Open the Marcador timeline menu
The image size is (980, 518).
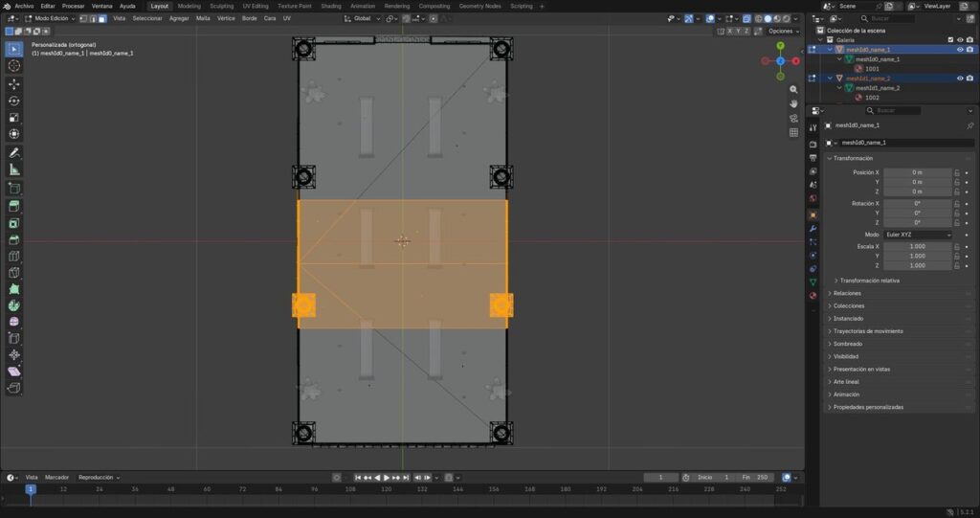click(x=56, y=478)
